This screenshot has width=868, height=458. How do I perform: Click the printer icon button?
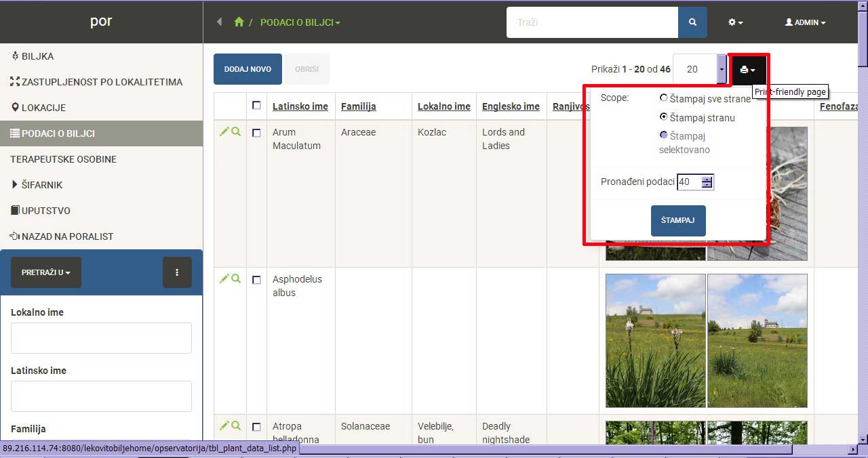[x=747, y=70]
